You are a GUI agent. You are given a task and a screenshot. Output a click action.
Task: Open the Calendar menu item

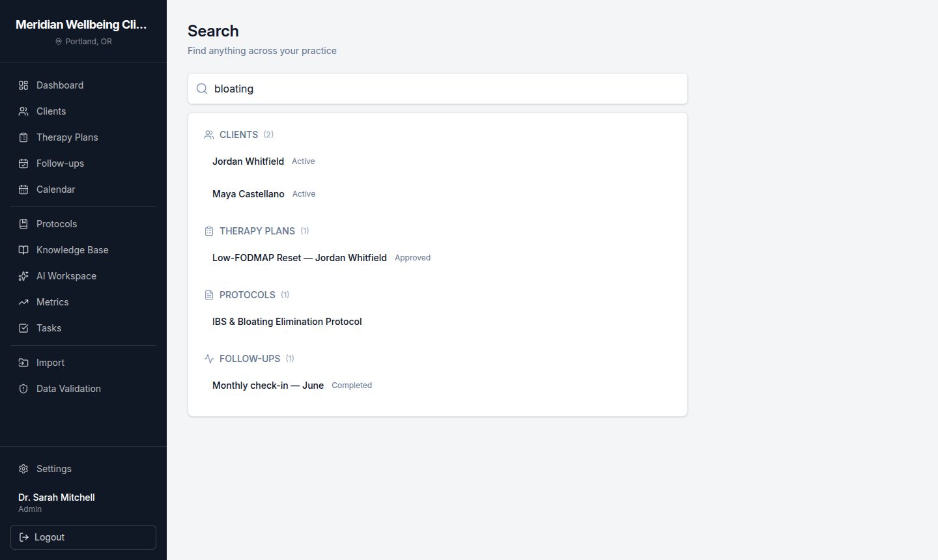pyautogui.click(x=83, y=189)
